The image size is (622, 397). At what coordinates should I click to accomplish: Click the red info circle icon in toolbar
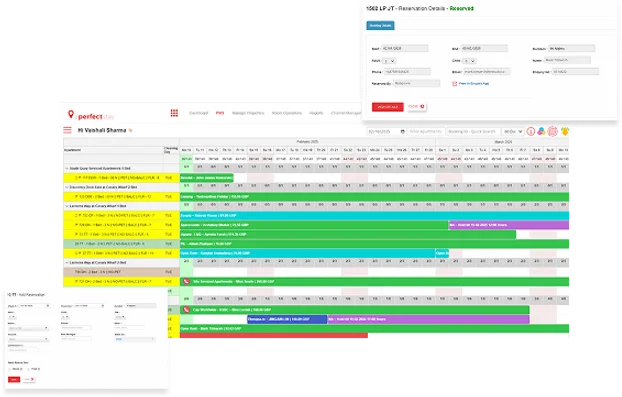click(531, 131)
